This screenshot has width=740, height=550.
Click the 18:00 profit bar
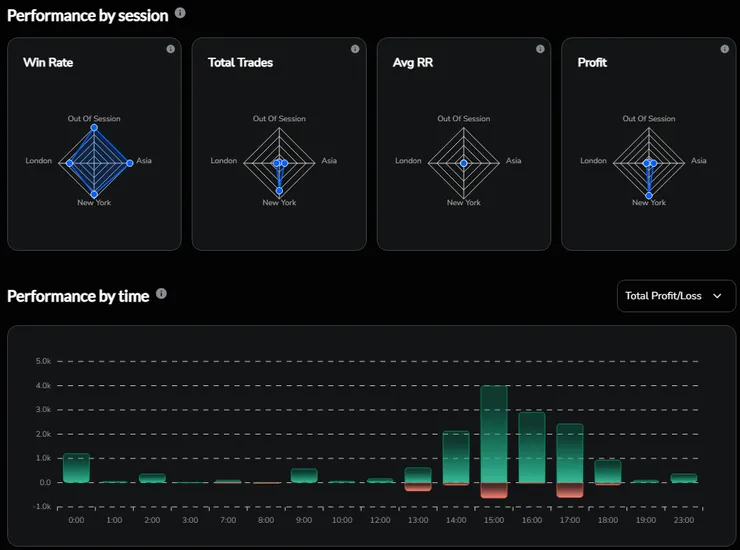click(x=608, y=471)
